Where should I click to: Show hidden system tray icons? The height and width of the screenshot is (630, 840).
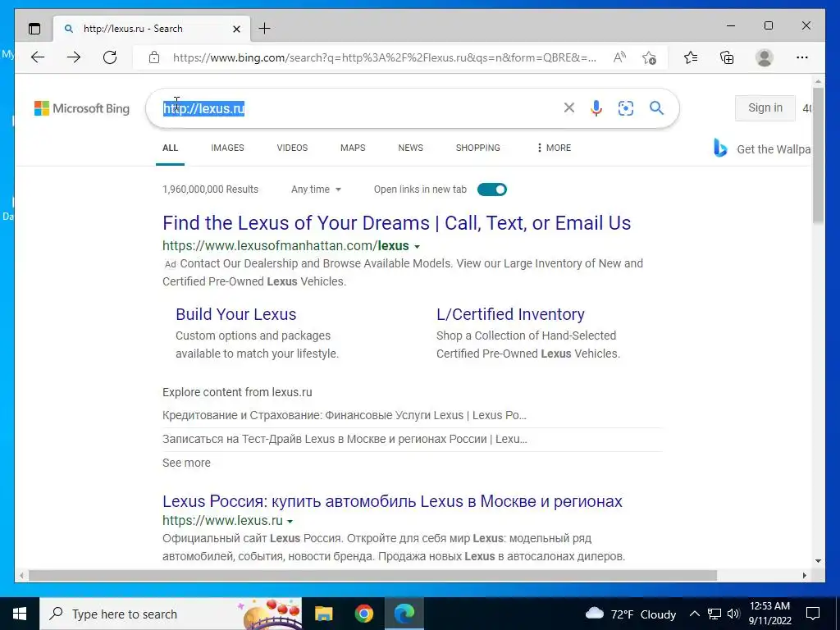(x=694, y=614)
